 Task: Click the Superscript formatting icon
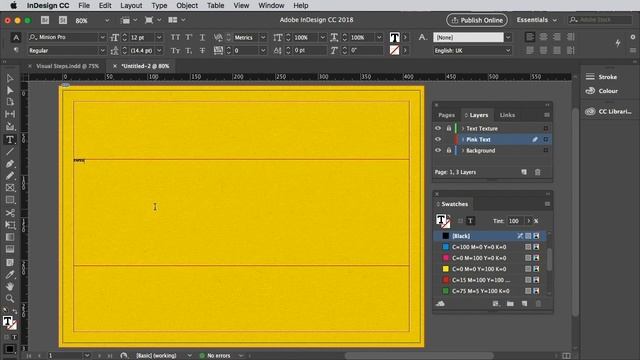point(189,37)
